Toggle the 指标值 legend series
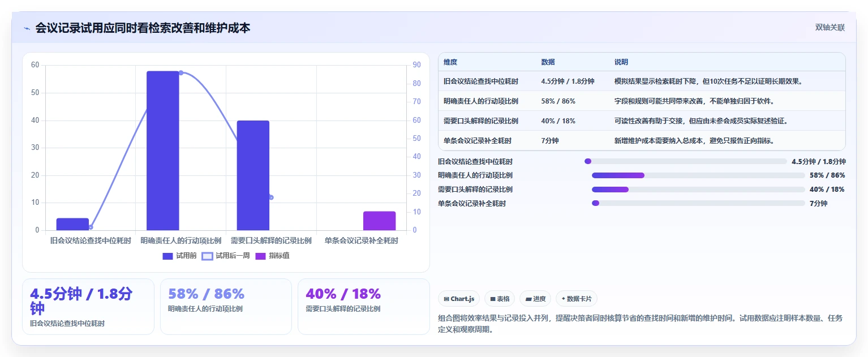868x357 pixels. pos(272,256)
